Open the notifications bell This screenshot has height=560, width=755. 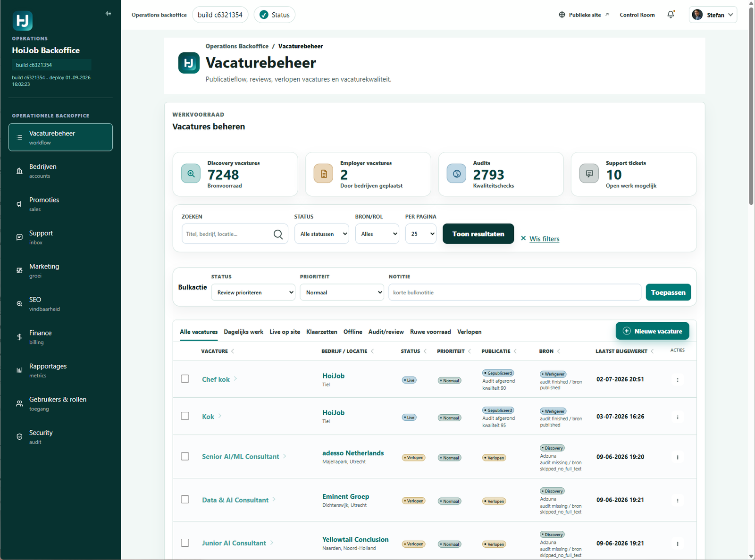tap(671, 15)
